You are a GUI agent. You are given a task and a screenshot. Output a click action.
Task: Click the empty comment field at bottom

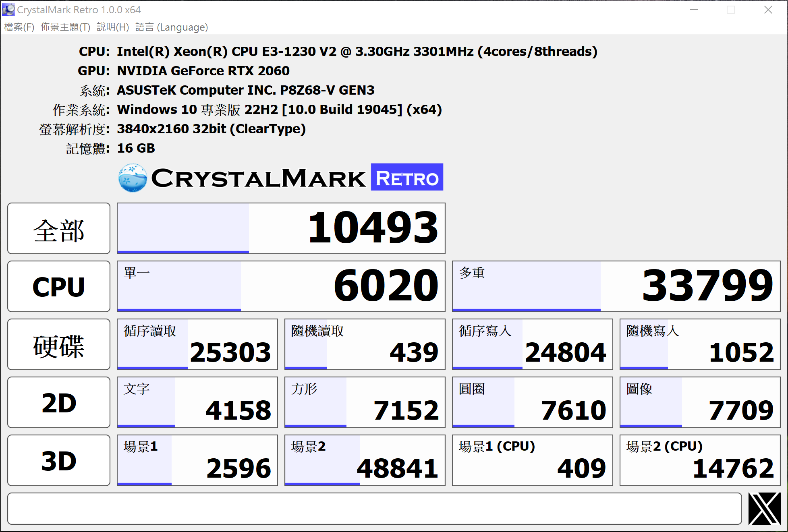coord(374,508)
